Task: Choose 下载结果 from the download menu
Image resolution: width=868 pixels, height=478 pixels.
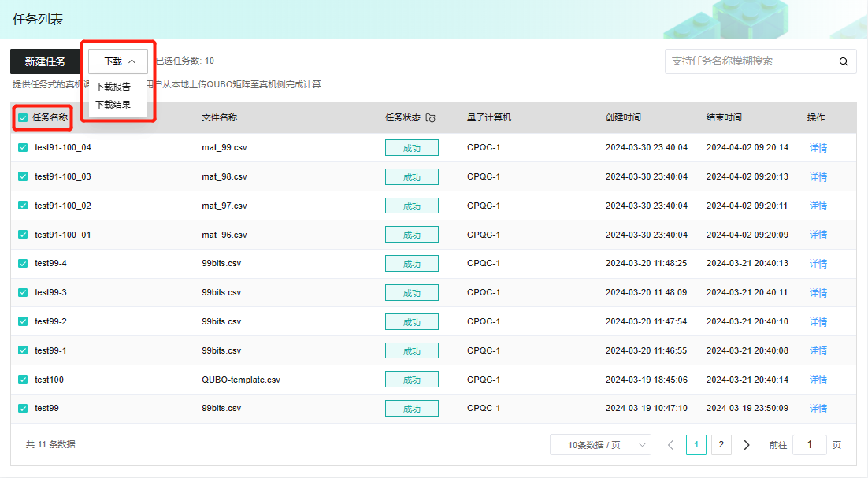Action: [x=113, y=104]
